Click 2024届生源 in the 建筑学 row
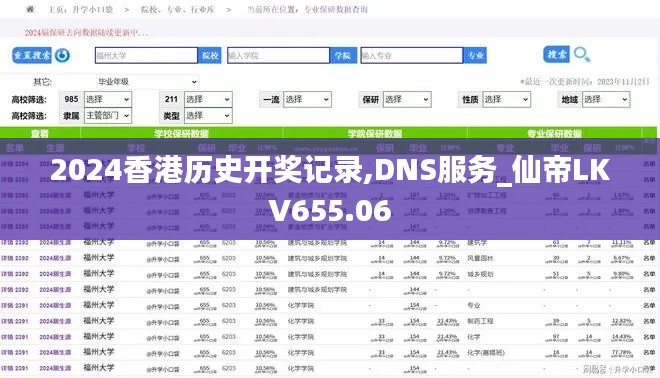Screen dimensions: 660x378 click(x=55, y=242)
